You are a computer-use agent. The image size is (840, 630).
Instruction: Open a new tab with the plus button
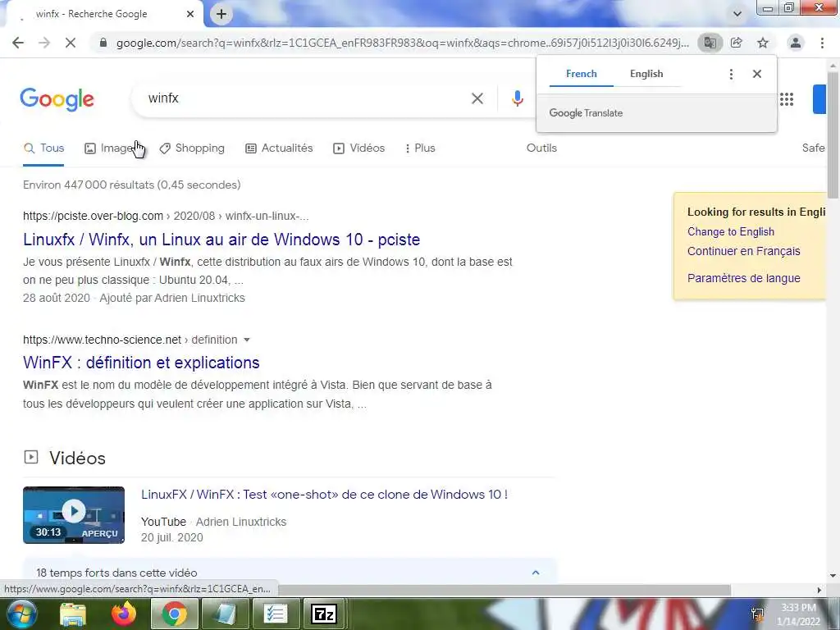click(221, 15)
